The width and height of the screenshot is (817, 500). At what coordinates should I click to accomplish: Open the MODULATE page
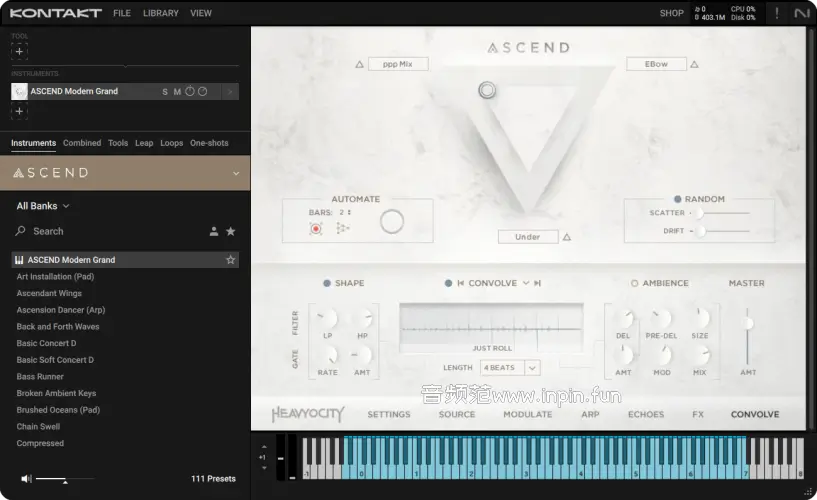527,415
